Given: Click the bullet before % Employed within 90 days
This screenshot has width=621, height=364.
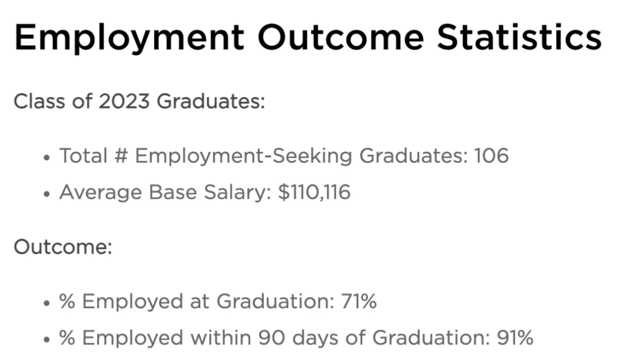Looking at the screenshot, I should pos(47,340).
